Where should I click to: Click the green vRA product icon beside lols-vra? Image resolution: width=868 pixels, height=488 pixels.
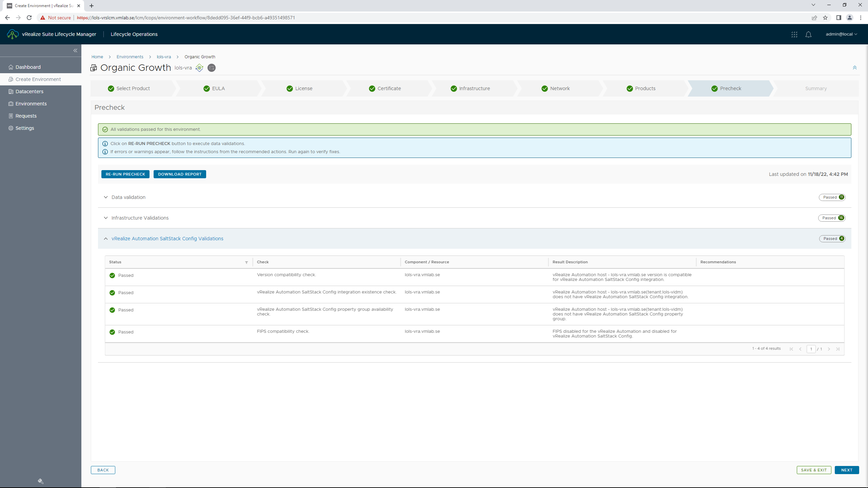[199, 68]
